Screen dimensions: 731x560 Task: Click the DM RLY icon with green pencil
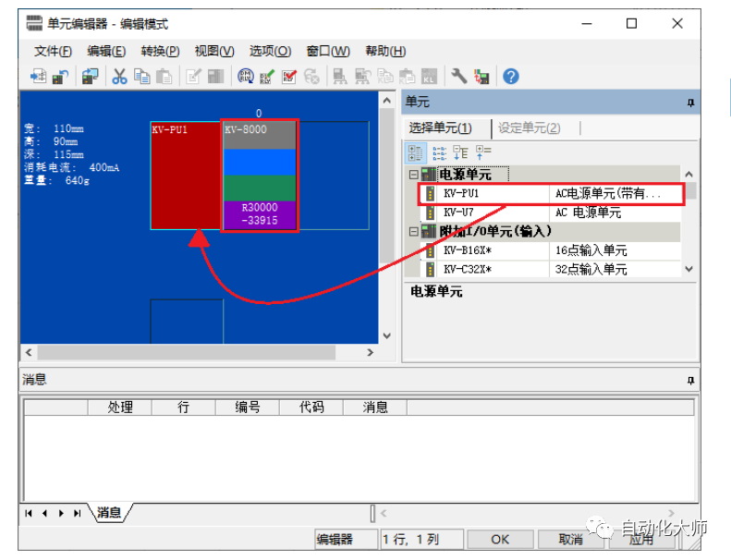tap(267, 76)
